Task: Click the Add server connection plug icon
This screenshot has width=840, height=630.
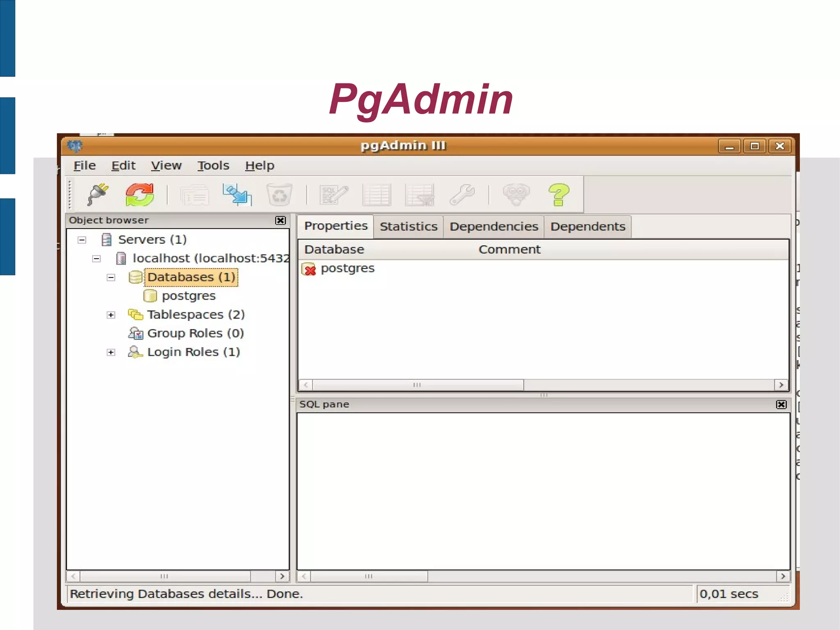Action: (x=98, y=195)
